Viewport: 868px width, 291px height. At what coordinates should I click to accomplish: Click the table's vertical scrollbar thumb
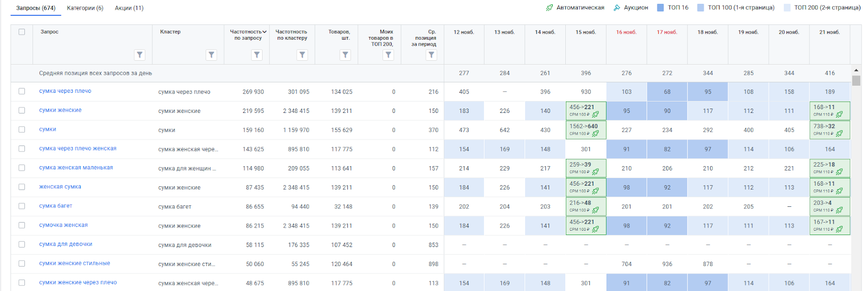click(x=856, y=81)
